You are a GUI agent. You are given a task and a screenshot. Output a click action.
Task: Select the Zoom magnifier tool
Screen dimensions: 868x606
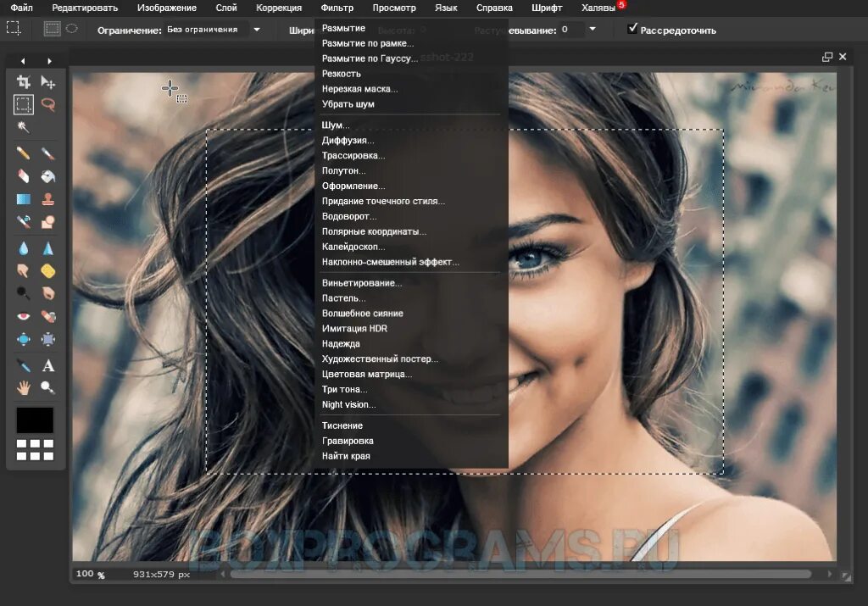tap(48, 388)
